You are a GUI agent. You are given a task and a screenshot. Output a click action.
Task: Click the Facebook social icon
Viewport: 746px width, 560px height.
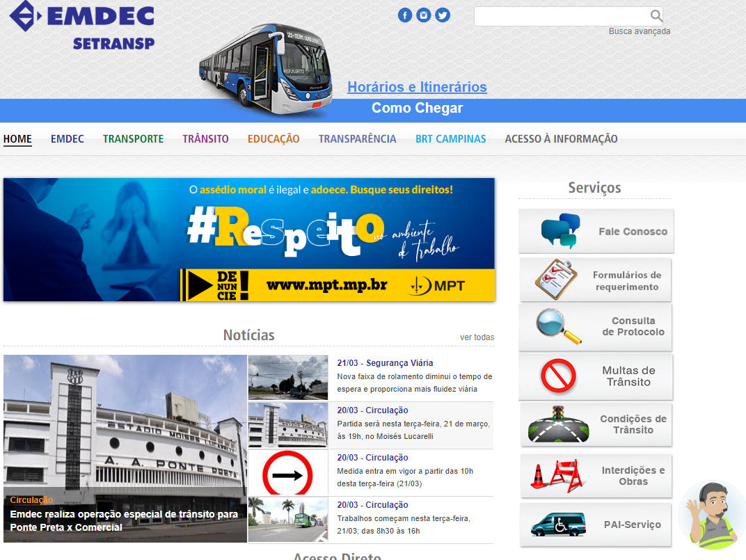tap(405, 15)
